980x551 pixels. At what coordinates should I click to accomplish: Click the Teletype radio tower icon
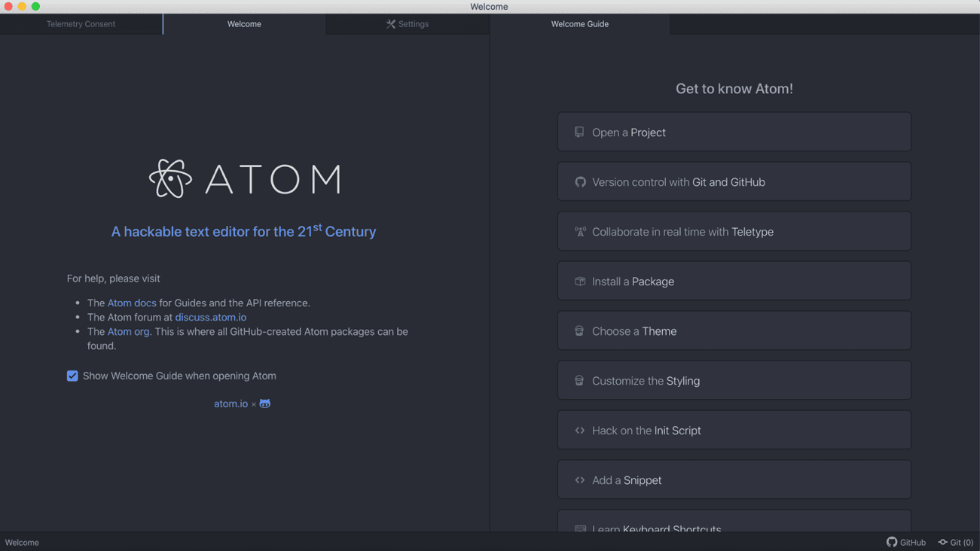coord(580,231)
